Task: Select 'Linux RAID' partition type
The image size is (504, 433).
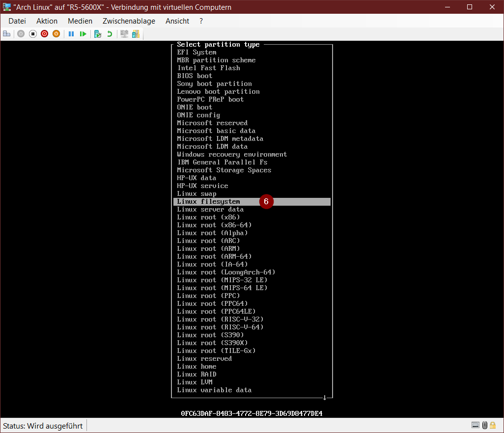Action: [x=196, y=375]
